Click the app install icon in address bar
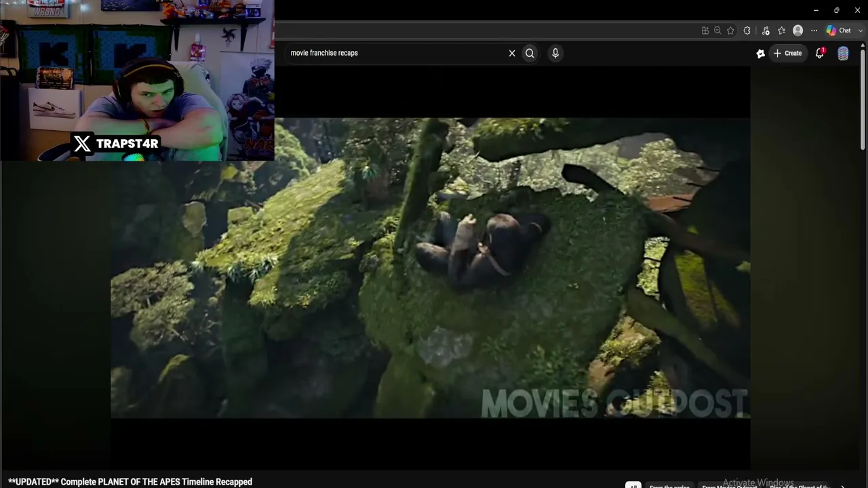The height and width of the screenshot is (488, 868). click(705, 30)
